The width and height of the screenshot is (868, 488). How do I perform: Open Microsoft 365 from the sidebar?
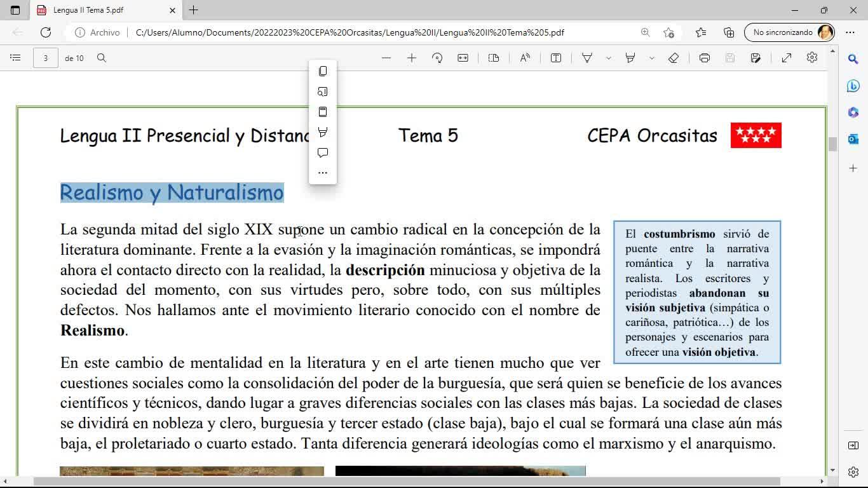pos(853,112)
